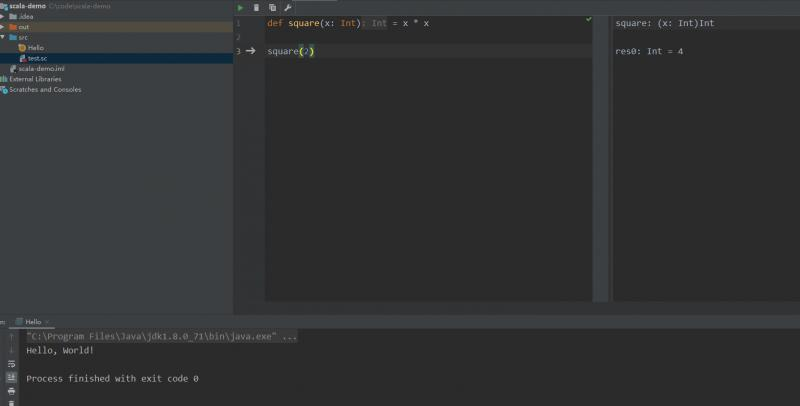Click the 'def' keyword on line 1
This screenshot has height=406, width=800.
point(275,23)
